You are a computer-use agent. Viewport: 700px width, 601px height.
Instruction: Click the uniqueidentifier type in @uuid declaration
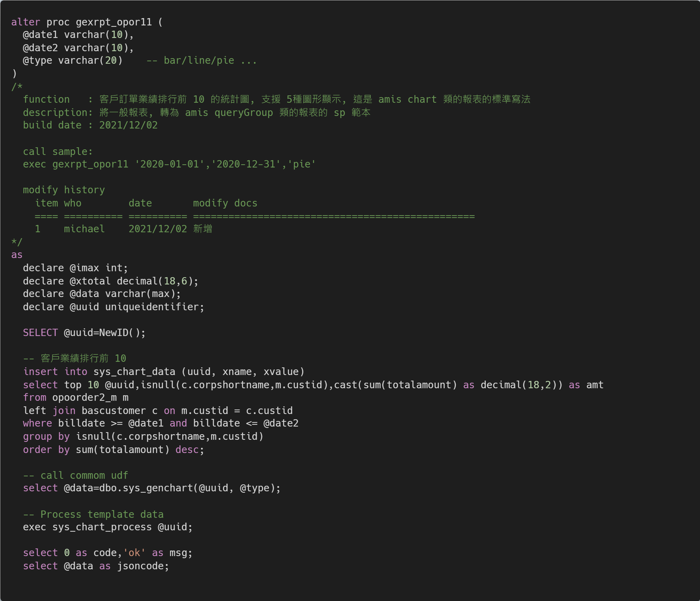click(151, 307)
